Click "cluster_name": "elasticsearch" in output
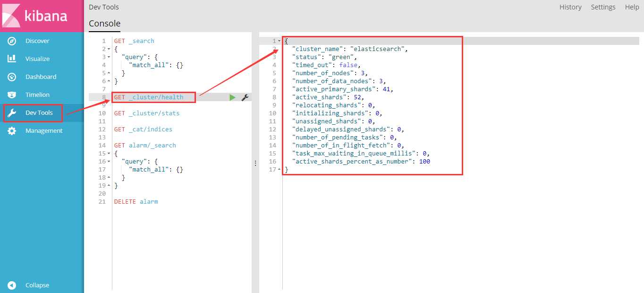The height and width of the screenshot is (293, 644). click(349, 49)
